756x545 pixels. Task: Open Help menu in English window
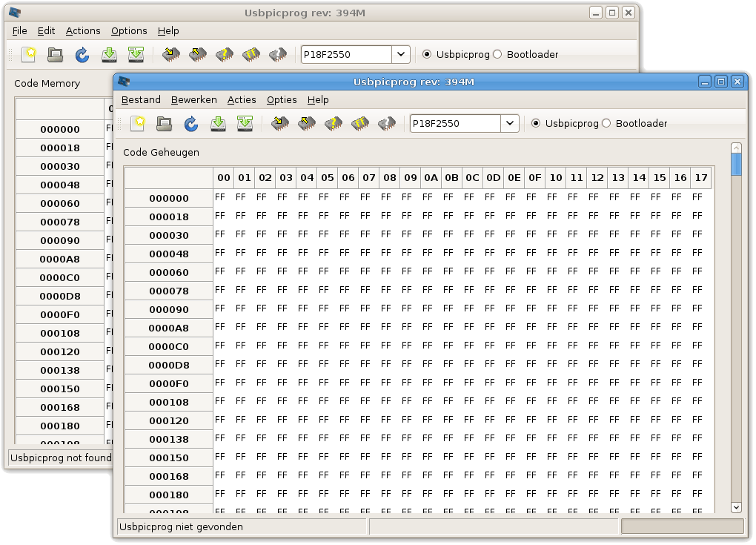(168, 31)
